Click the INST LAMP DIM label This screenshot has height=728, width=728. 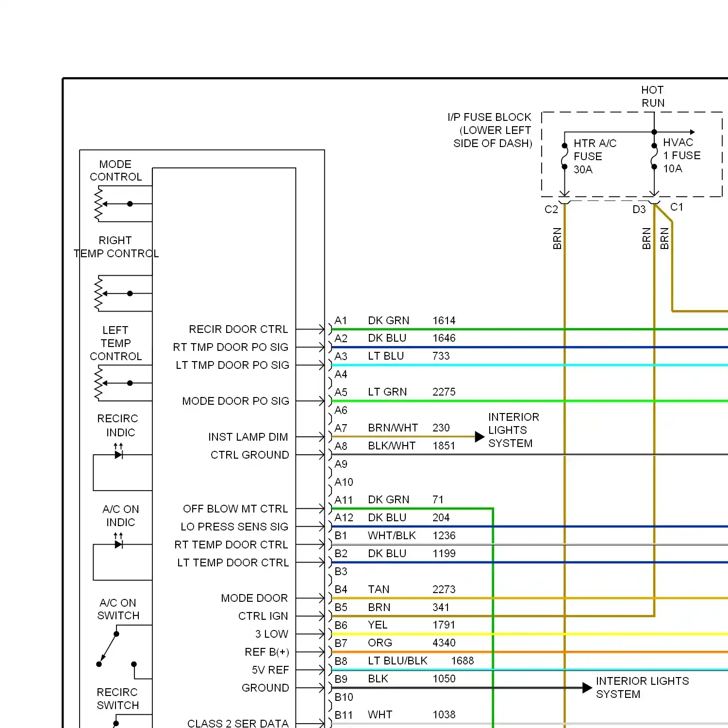[x=248, y=437]
